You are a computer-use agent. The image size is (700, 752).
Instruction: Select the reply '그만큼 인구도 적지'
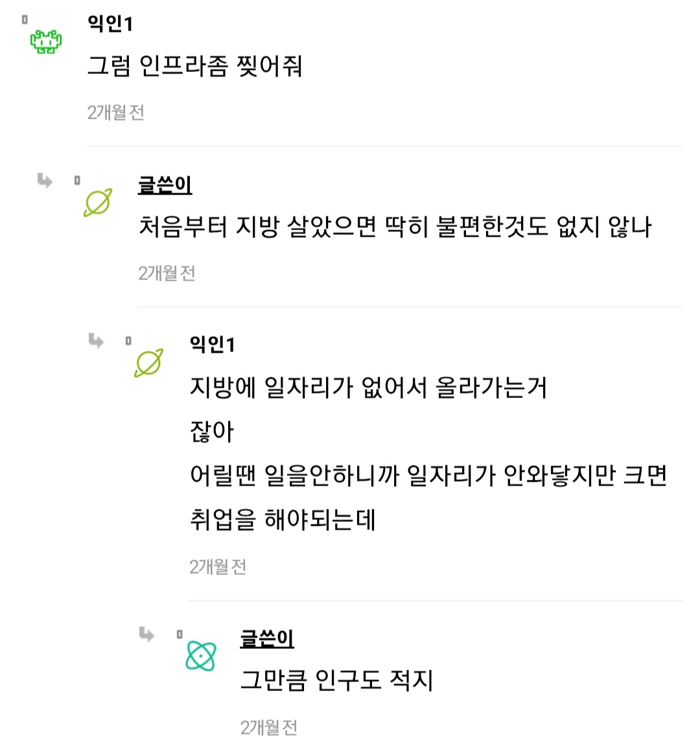336,681
